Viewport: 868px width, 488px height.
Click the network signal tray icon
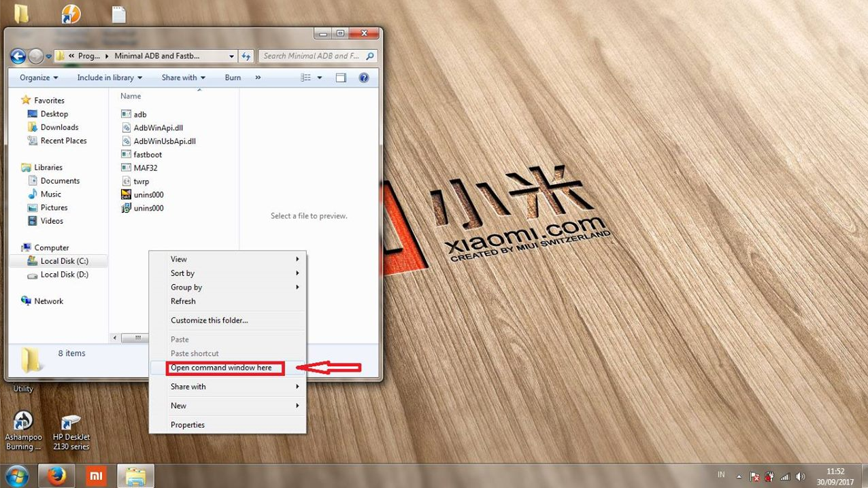785,477
